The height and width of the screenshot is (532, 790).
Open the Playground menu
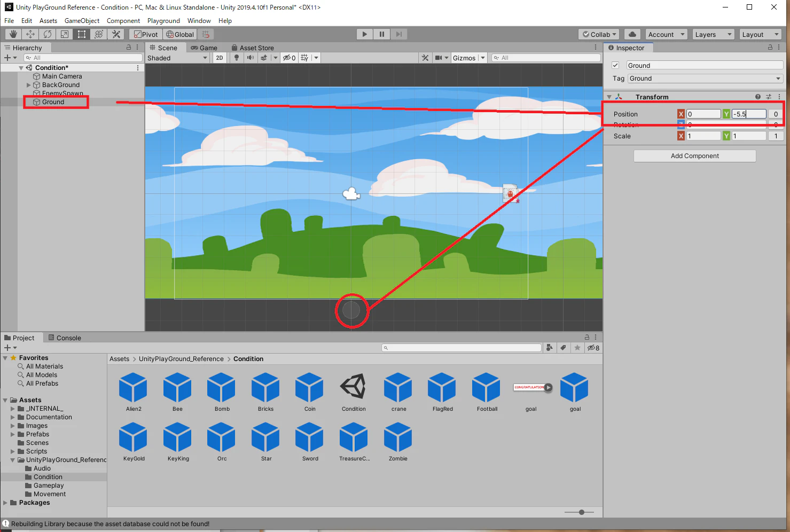click(x=163, y=21)
